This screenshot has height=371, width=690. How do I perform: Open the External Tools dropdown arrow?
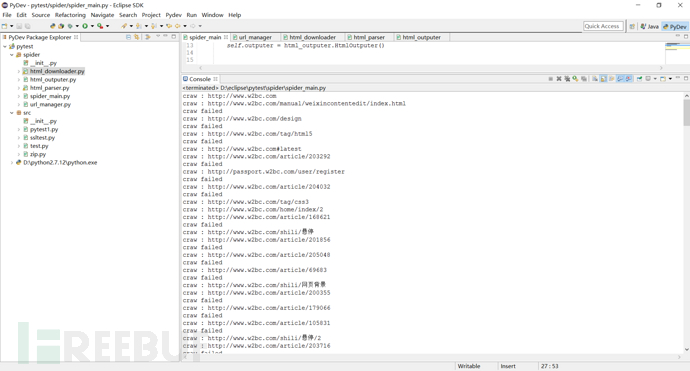click(x=107, y=26)
